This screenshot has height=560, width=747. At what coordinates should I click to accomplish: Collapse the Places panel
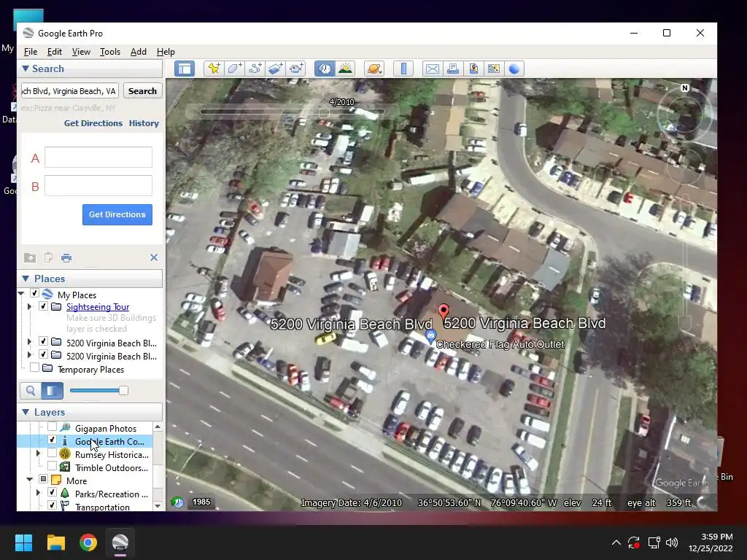26,279
